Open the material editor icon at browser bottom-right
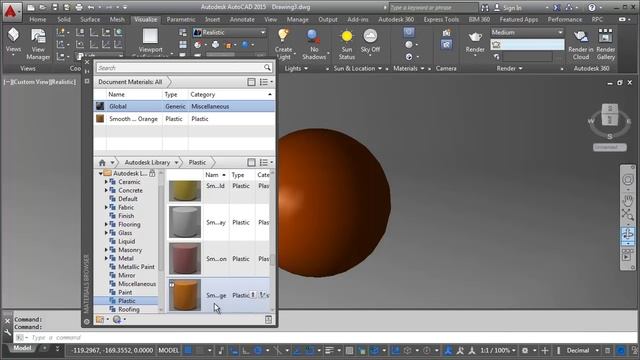This screenshot has width=640, height=360. [268, 319]
